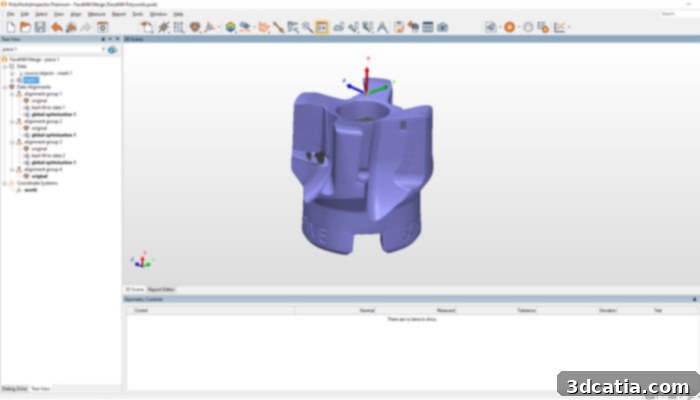The height and width of the screenshot is (400, 700).
Task: Open the File menu
Action: [x=10, y=14]
